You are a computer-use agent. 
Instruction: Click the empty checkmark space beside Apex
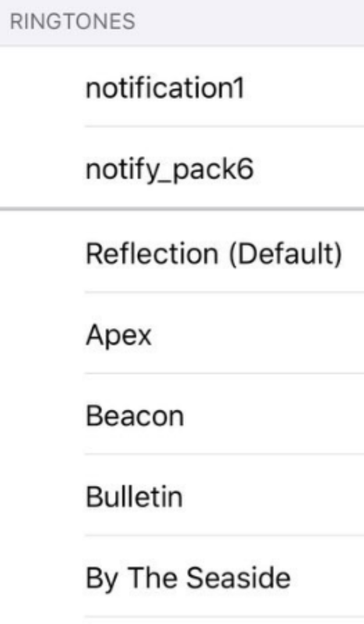click(42, 334)
